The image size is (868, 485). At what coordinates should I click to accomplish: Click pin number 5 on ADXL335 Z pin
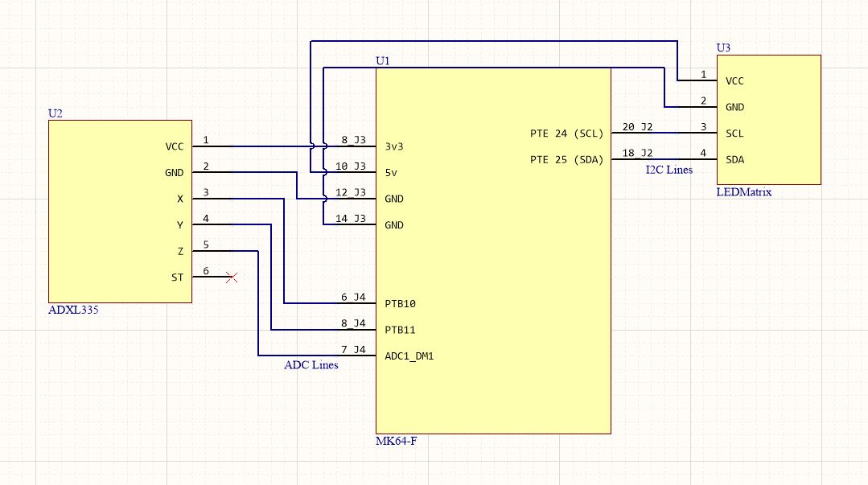click(206, 245)
